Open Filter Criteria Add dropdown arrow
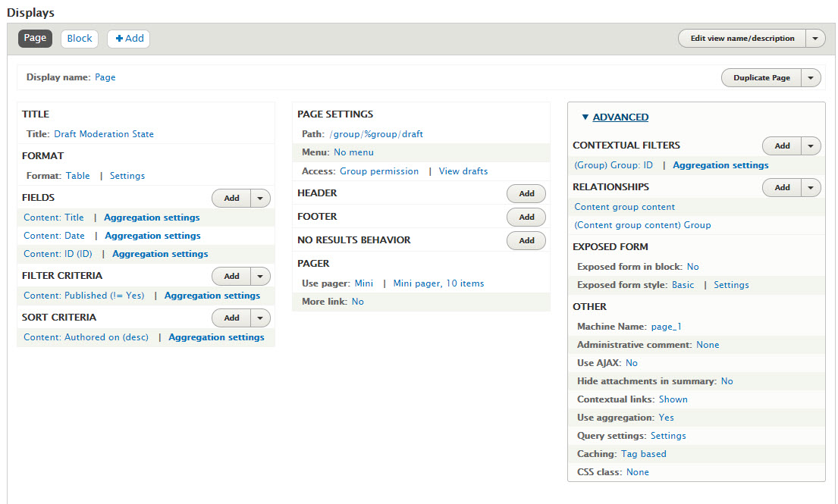This screenshot has width=838, height=504. 261,277
